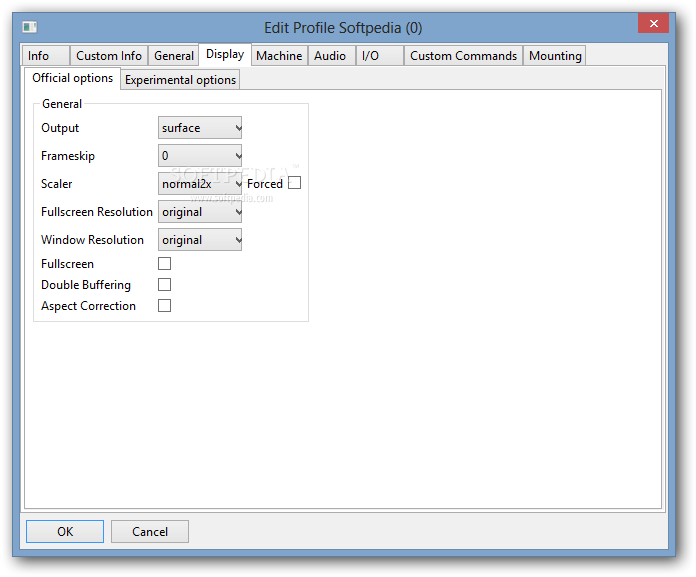
Task: Select the Display tab
Action: pyautogui.click(x=225, y=55)
